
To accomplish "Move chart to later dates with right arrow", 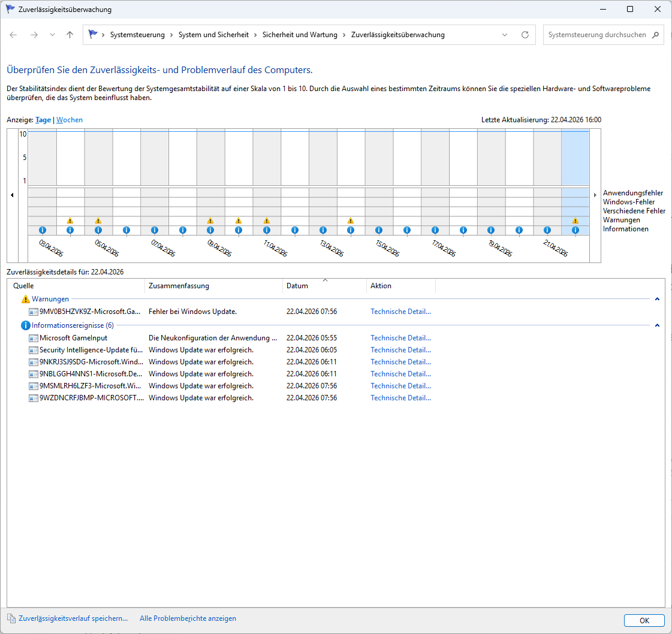I will 595,195.
